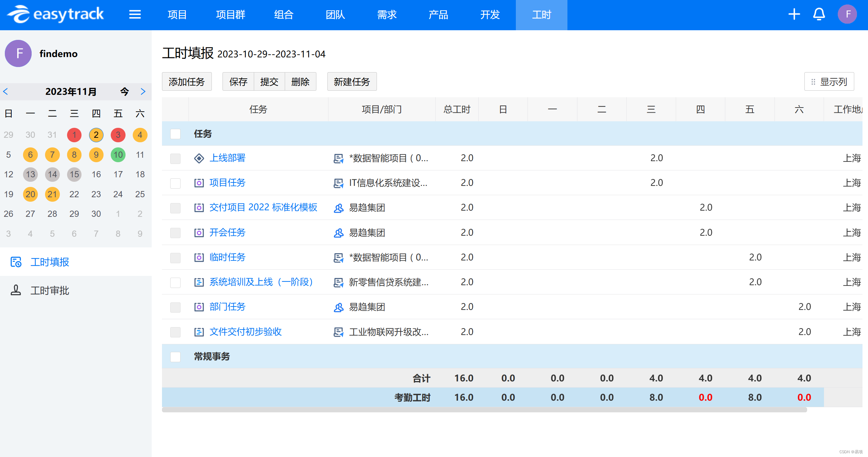
Task: Click the task icon beside 临时任务
Action: (199, 257)
